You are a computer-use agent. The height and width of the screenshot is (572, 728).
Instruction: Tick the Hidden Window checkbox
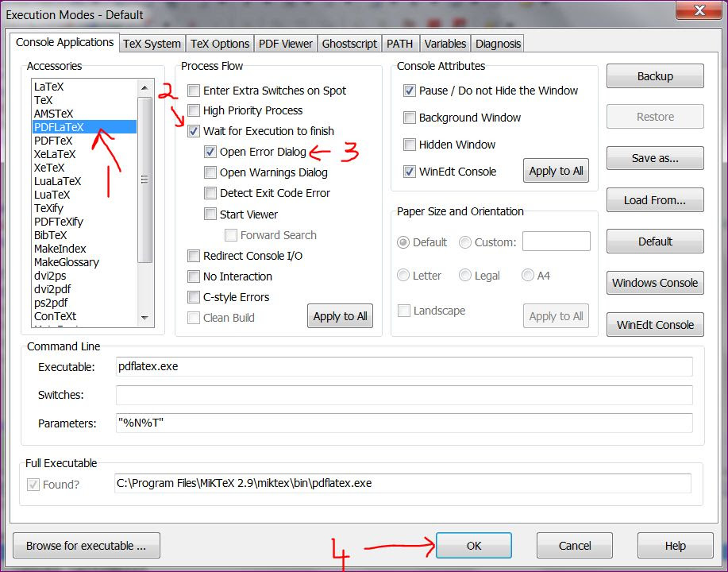tap(409, 145)
